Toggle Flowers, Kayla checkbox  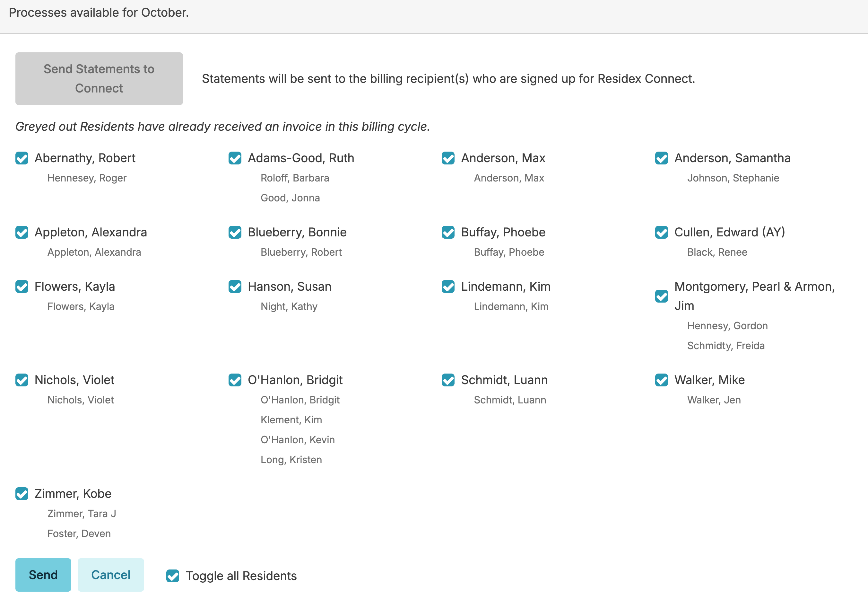coord(22,287)
